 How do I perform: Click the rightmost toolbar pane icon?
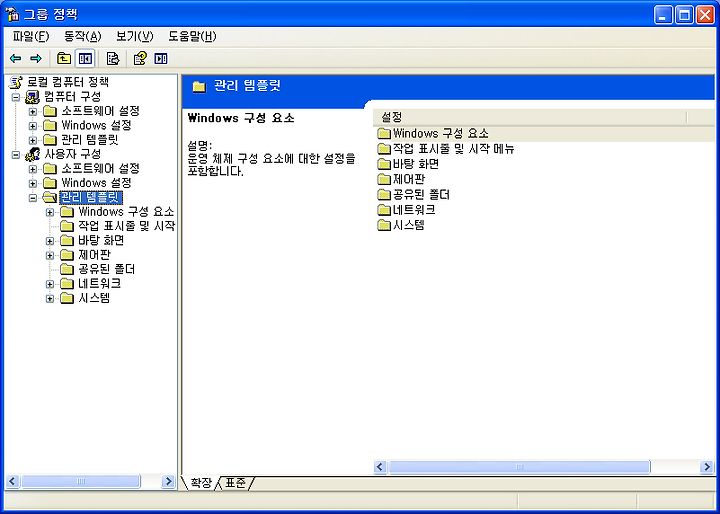click(161, 58)
